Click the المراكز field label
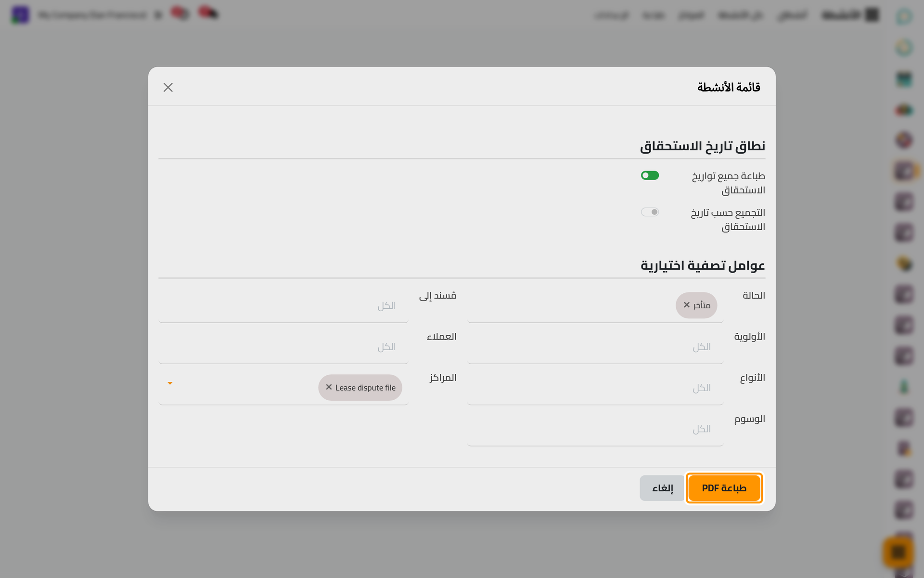Image resolution: width=924 pixels, height=578 pixels. (x=443, y=378)
